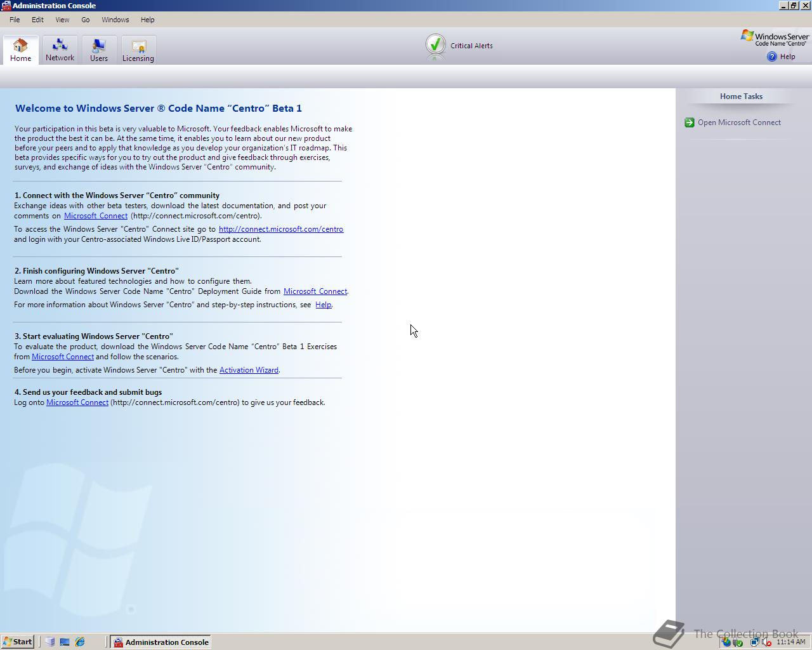Image resolution: width=812 pixels, height=650 pixels.
Task: Click heading '4. Send us your feedback and submit bugs'
Action: point(88,392)
